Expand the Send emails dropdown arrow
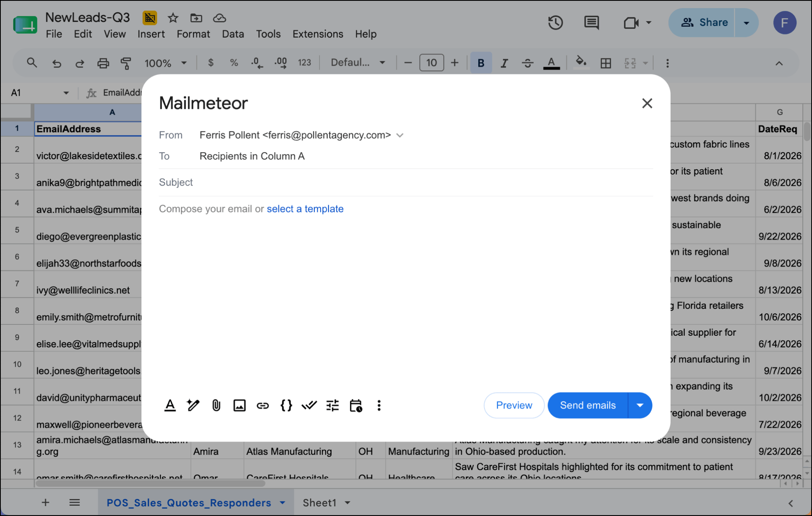The image size is (812, 516). tap(640, 405)
